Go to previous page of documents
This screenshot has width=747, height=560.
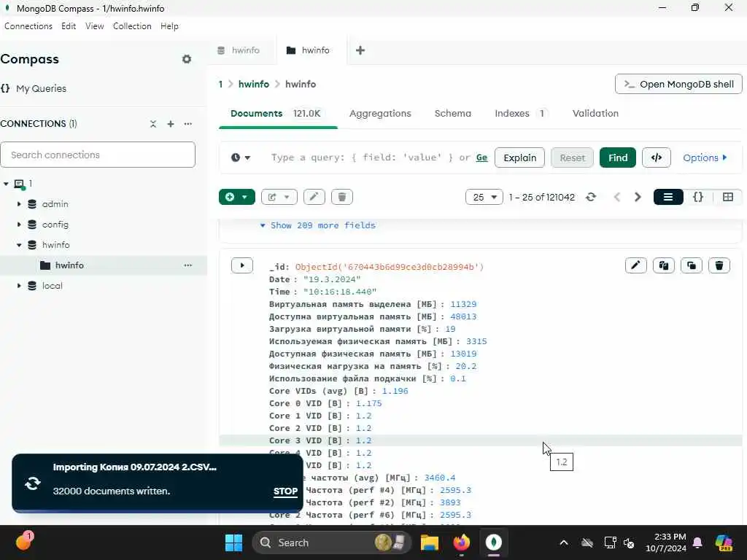click(617, 197)
